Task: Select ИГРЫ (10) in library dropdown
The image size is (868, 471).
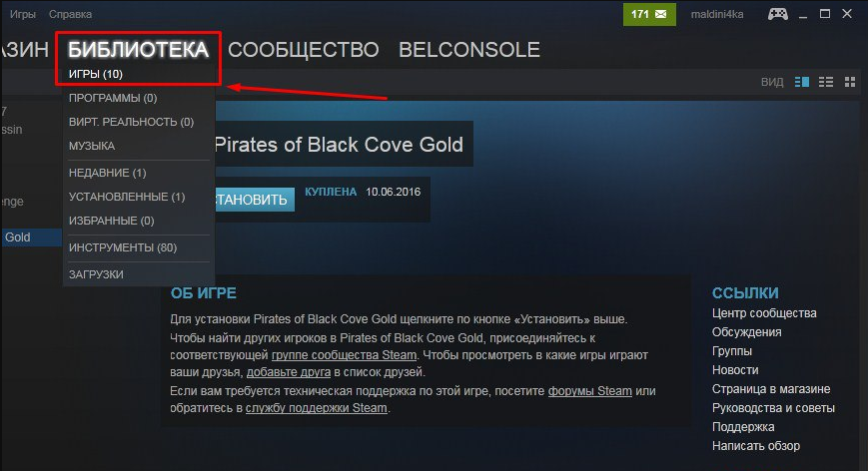Action: [x=96, y=74]
